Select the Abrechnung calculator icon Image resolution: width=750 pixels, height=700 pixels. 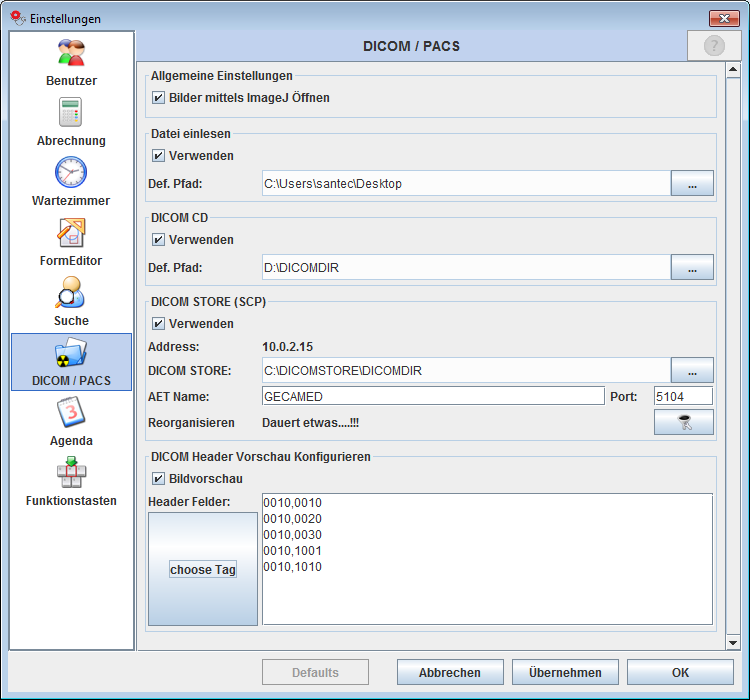pos(71,113)
